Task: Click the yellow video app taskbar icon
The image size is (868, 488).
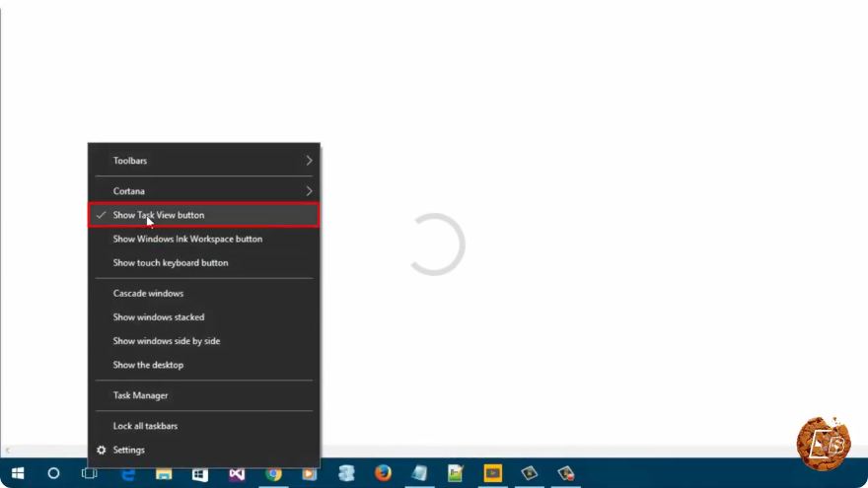Action: (492, 473)
